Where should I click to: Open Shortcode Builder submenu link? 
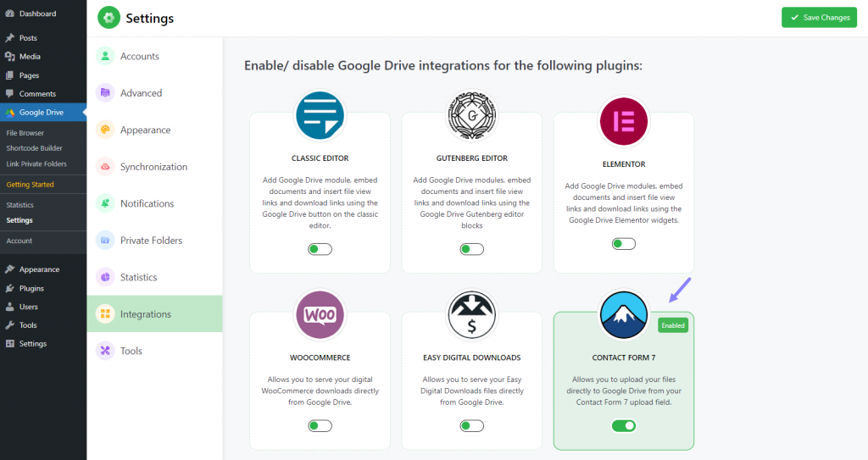(34, 148)
